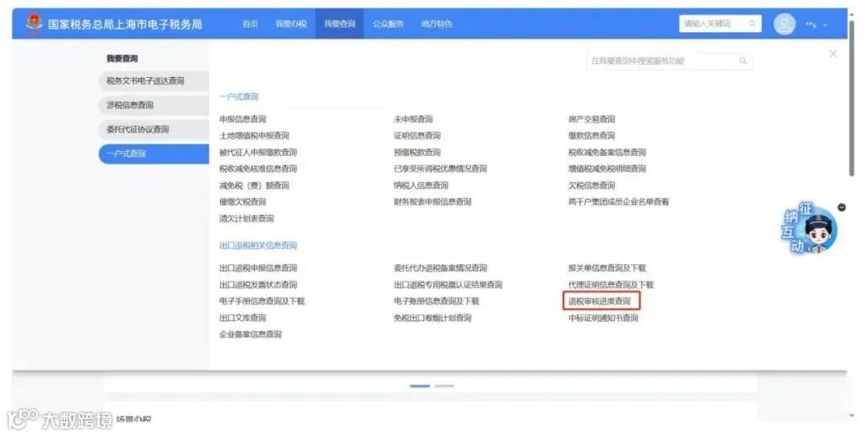This screenshot has width=868, height=436.
Task: Open 土地增值税申报查询 link
Action: pos(254,136)
